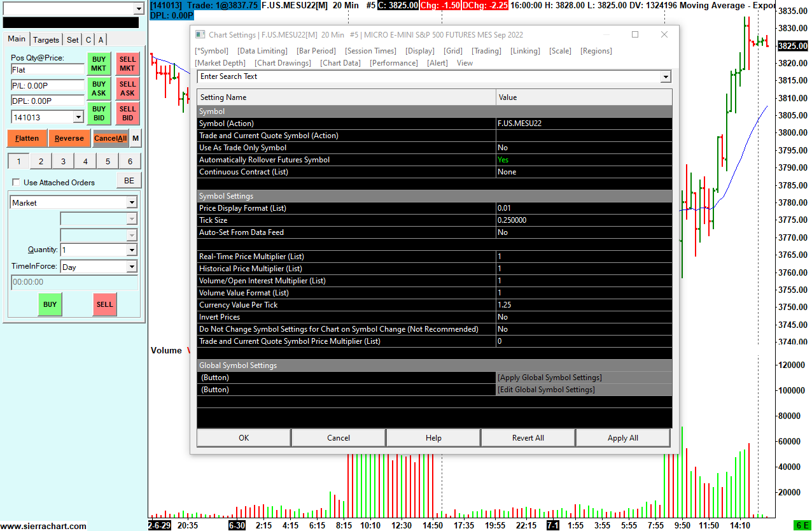Open the Enter Search Text dropdown

coord(666,76)
